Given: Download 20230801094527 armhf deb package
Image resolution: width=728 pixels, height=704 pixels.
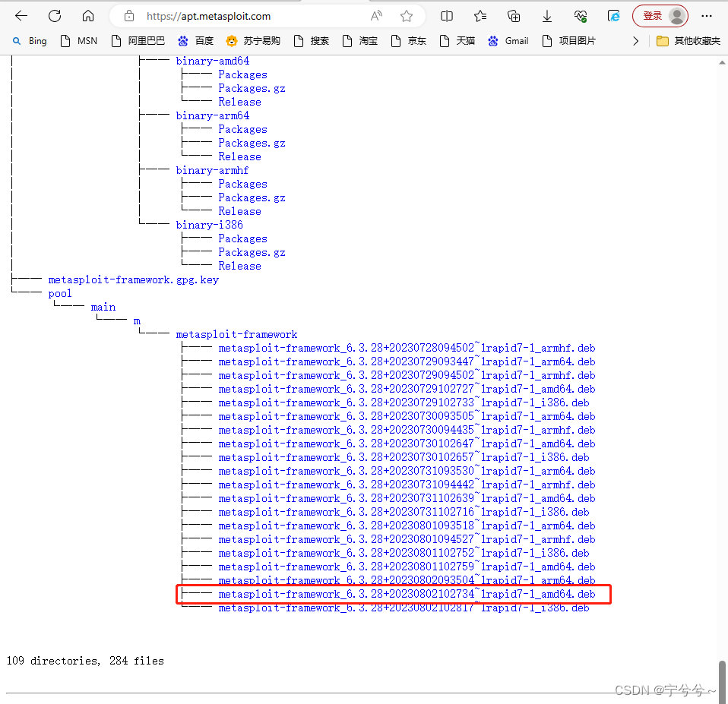Looking at the screenshot, I should tap(407, 539).
